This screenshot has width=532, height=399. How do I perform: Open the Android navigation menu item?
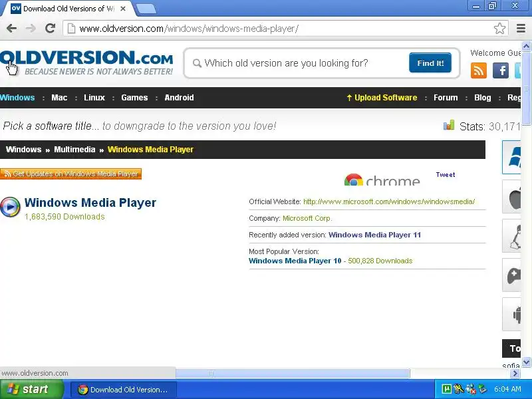(x=179, y=98)
